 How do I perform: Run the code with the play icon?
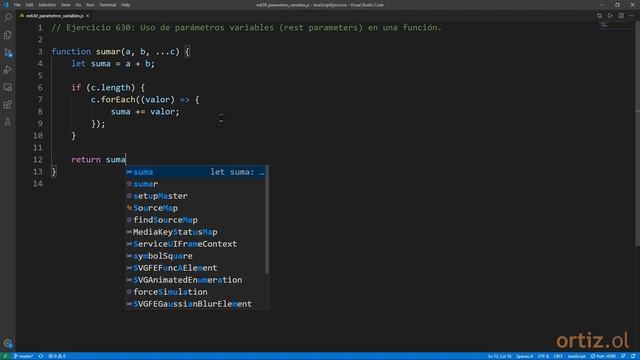point(610,16)
